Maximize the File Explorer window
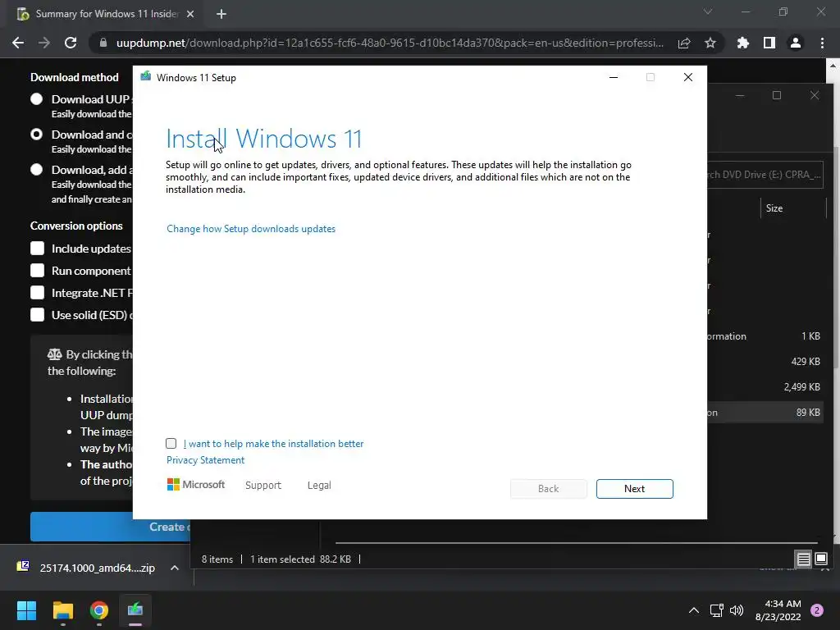The image size is (840, 630). pyautogui.click(x=777, y=95)
